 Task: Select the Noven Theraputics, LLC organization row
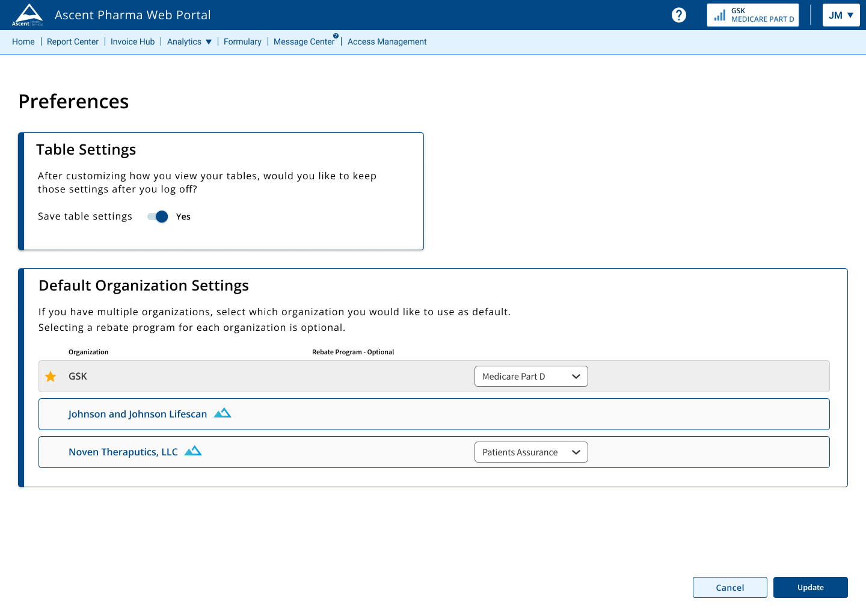pyautogui.click(x=123, y=452)
